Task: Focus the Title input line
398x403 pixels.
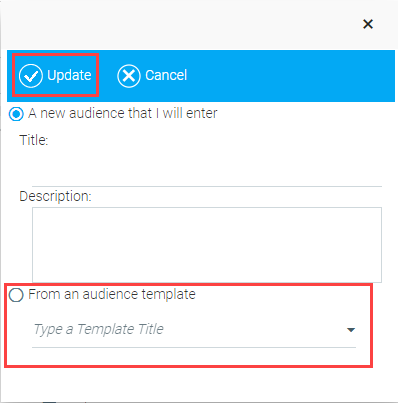Action: click(207, 177)
